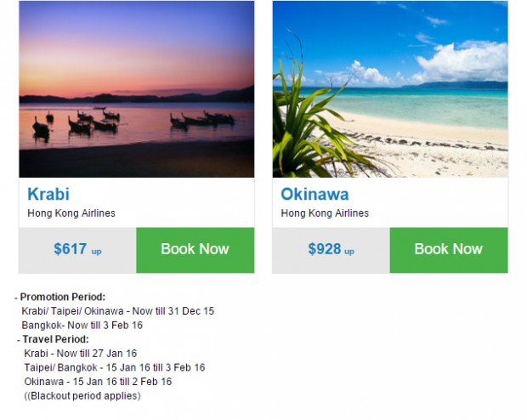Click the Krabi travel period line
Image resolution: width=527 pixels, height=420 pixels.
[81, 354]
